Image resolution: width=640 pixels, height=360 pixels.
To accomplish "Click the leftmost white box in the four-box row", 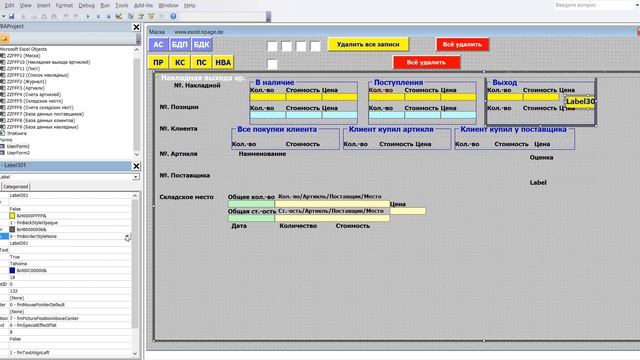I will tap(272, 46).
